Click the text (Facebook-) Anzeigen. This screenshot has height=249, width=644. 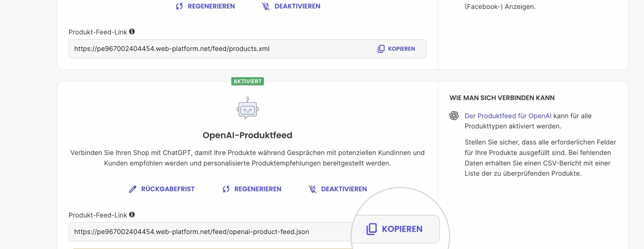coord(500,7)
